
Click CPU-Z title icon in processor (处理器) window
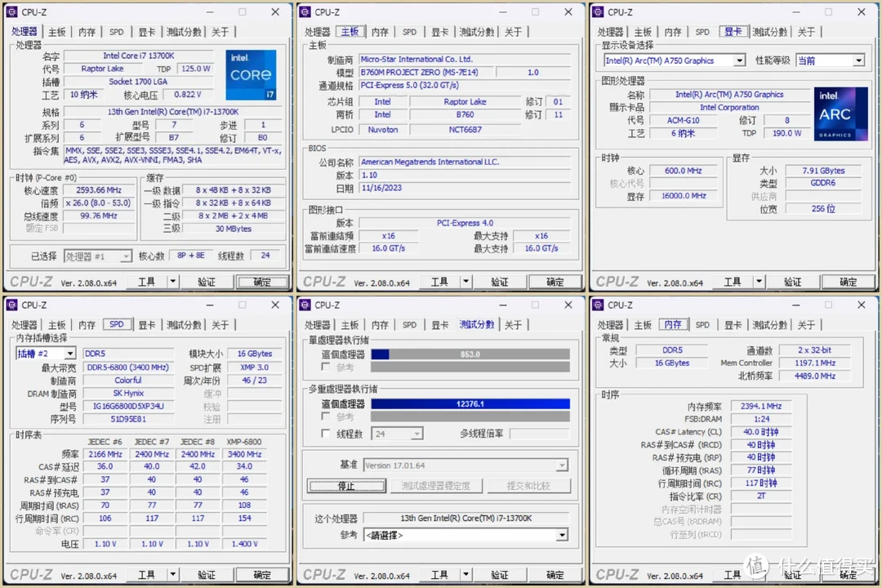(11, 11)
